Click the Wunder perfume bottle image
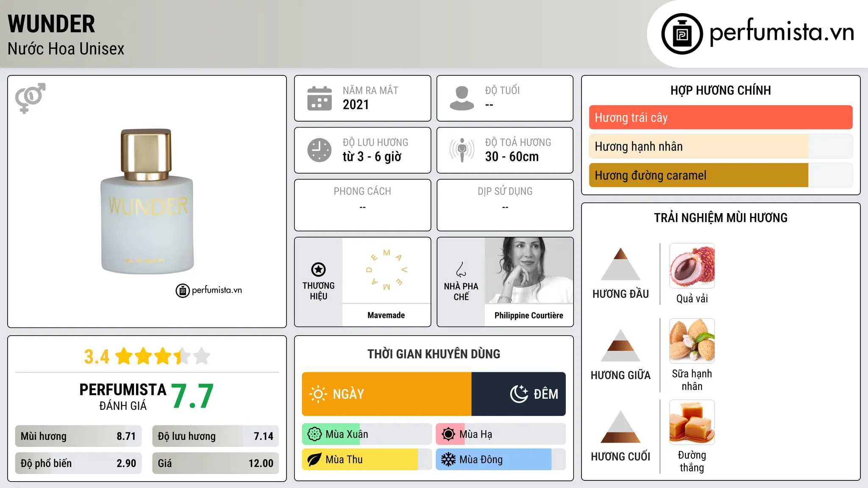This screenshot has height=488, width=868. [x=147, y=202]
